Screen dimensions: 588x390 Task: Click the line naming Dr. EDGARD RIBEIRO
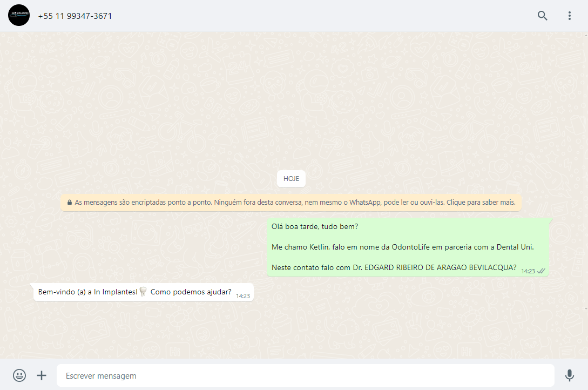click(x=394, y=268)
